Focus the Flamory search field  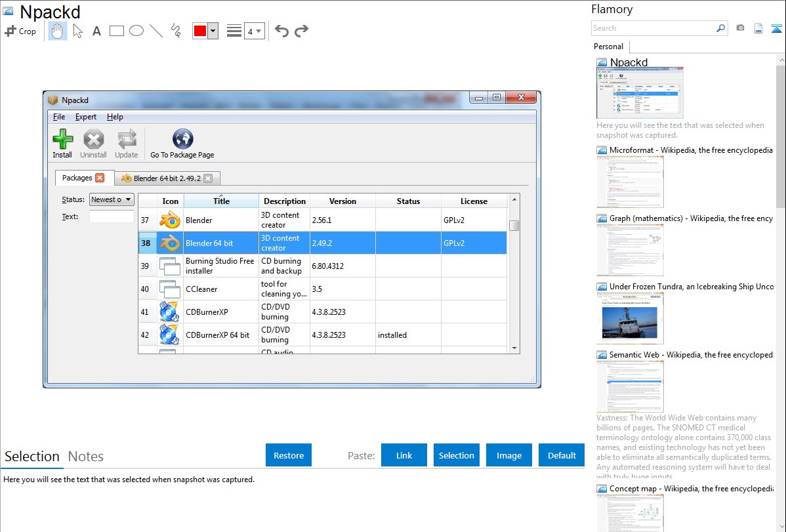653,28
